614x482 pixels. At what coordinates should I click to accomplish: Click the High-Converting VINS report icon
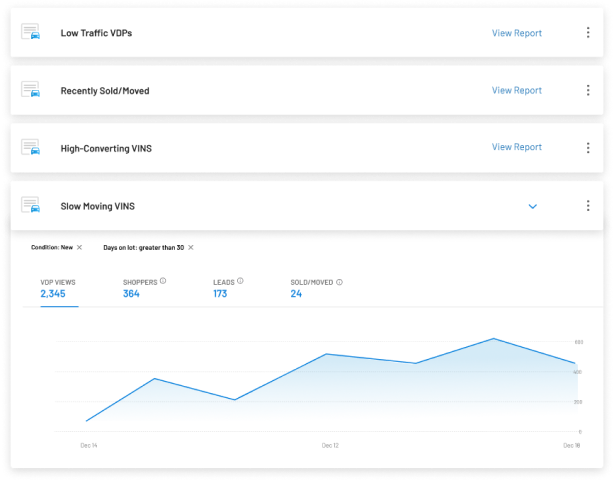31,147
